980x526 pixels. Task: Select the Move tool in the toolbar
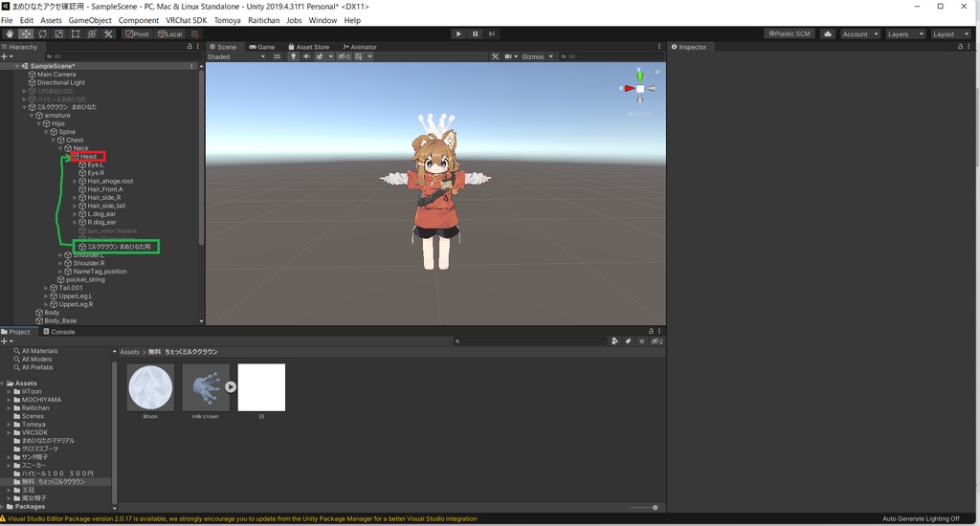click(x=26, y=33)
